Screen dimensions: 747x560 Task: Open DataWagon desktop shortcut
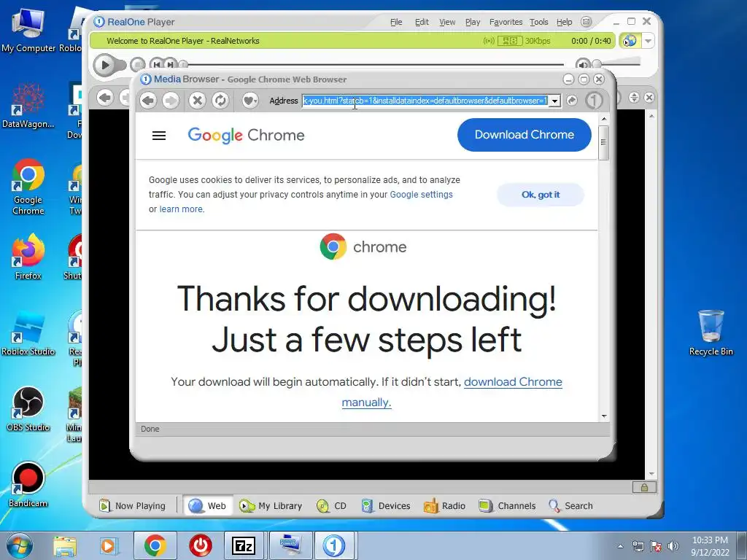(28, 106)
